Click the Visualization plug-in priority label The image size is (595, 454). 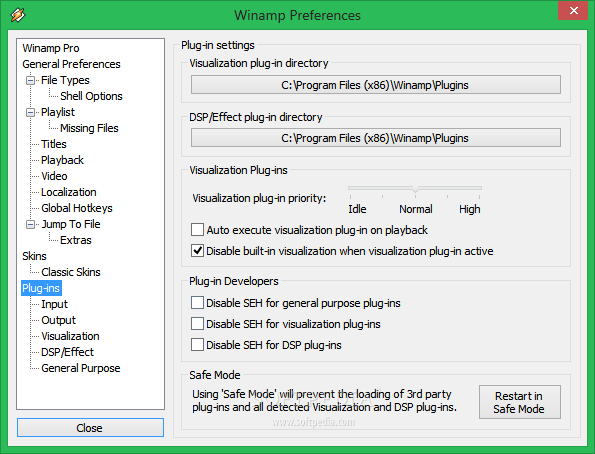click(259, 198)
